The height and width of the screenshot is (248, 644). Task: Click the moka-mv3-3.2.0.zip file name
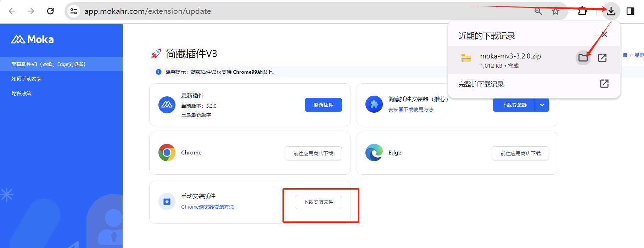510,56
